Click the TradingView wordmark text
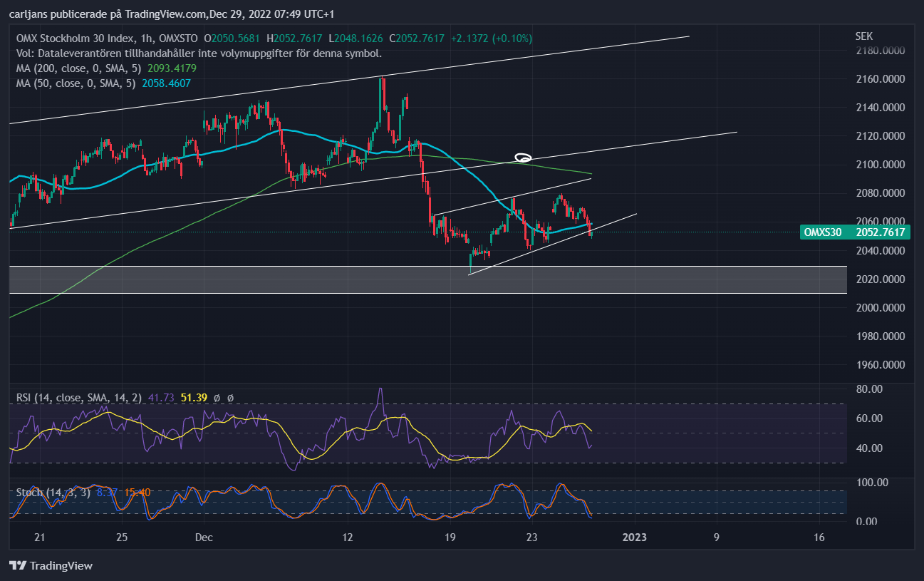Viewport: 924px width, 581px height. tap(61, 566)
